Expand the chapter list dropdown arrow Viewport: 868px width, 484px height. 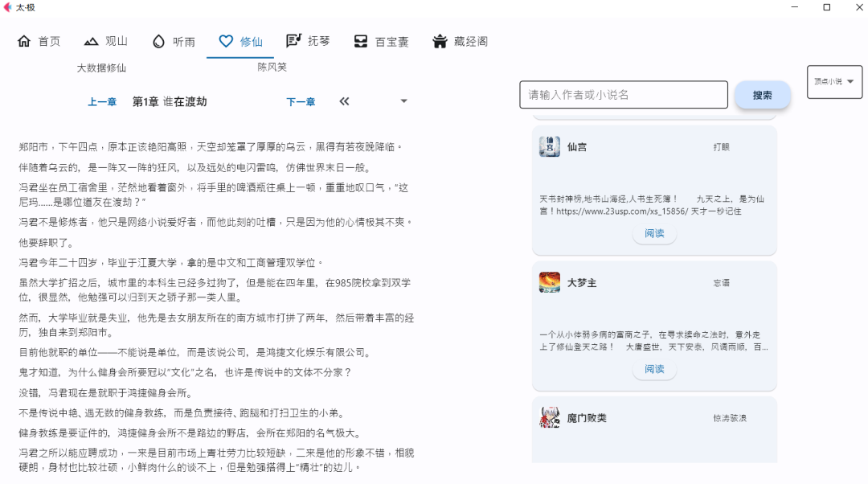tap(403, 101)
